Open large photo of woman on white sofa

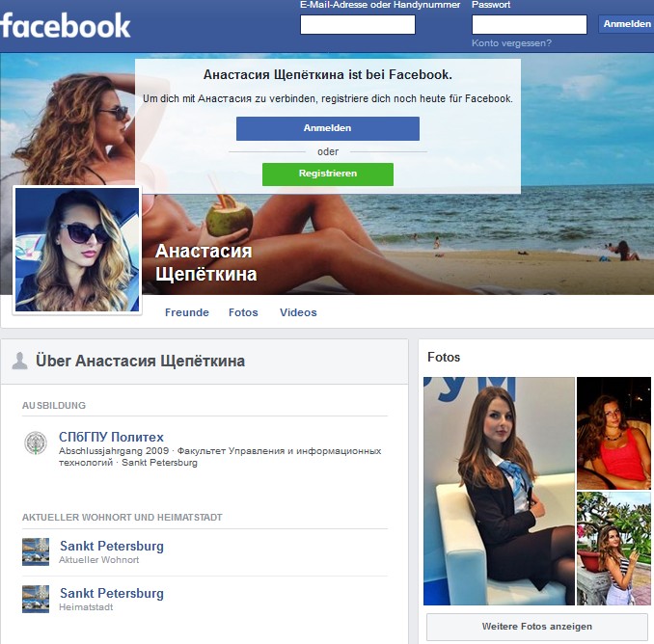499,491
